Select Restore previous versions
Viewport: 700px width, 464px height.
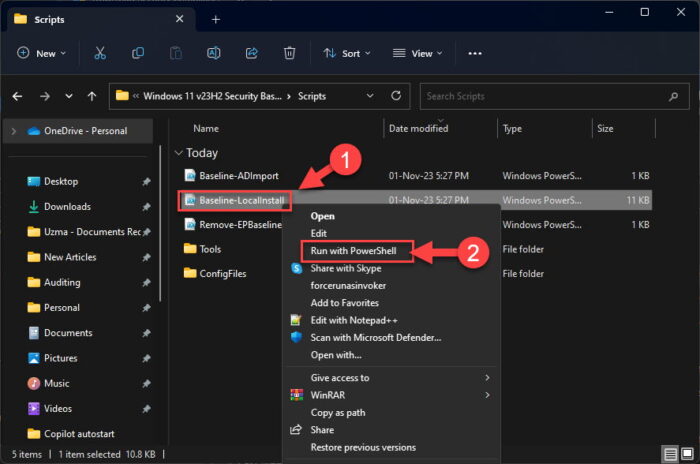coord(363,447)
